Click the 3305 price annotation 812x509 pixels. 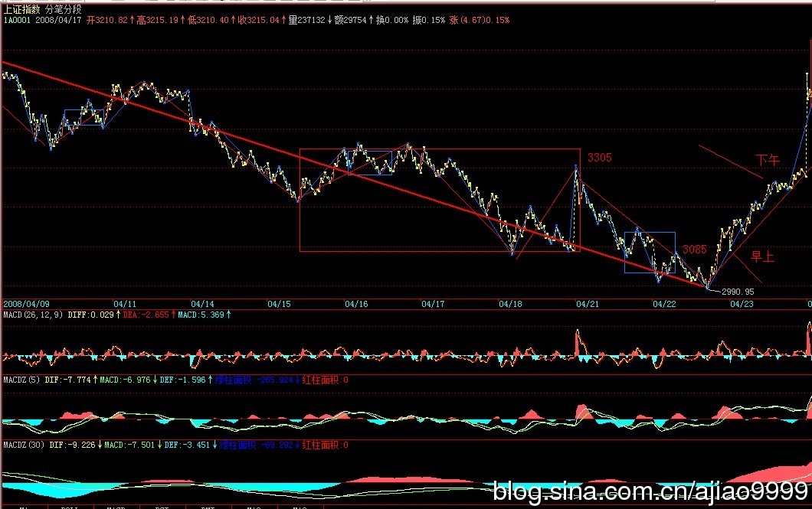coord(599,158)
